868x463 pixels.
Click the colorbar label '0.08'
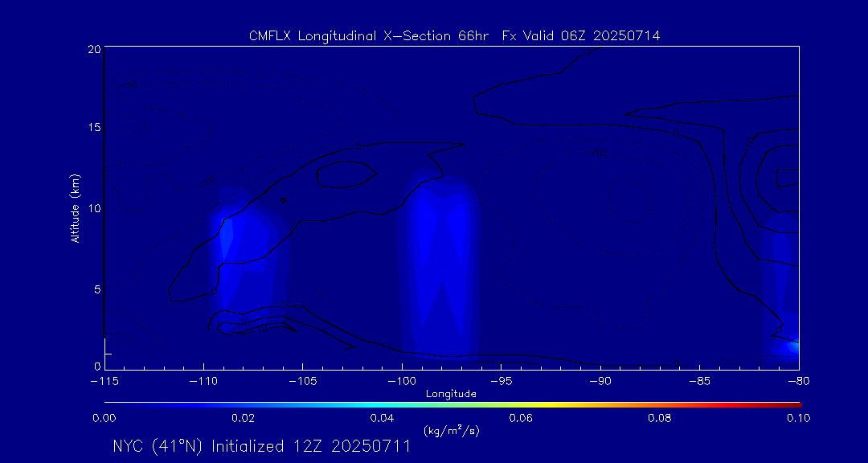[x=660, y=418]
